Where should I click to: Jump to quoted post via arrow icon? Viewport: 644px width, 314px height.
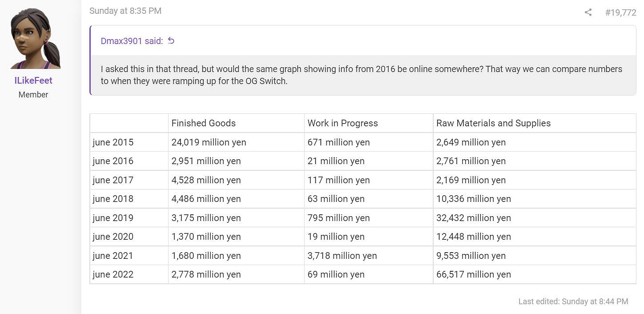(171, 41)
